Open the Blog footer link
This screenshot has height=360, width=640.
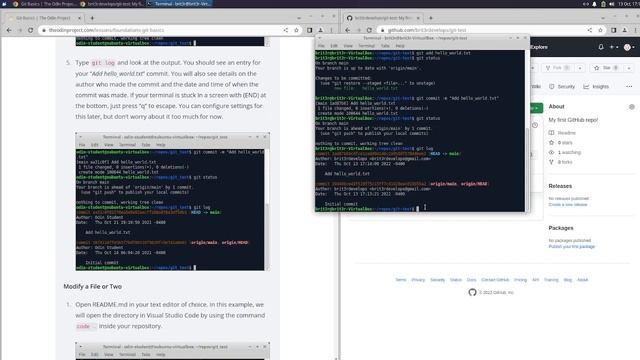click(568, 280)
